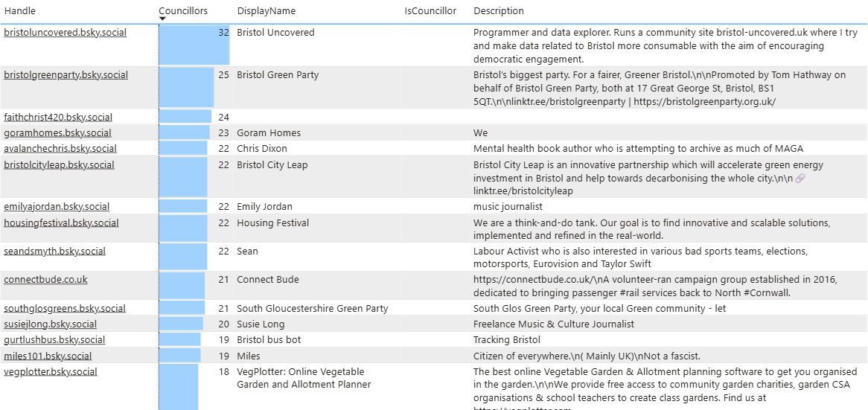Screen dimensions: 868x410
Task: Click the Bristol bus bot name cell
Action: pos(269,340)
